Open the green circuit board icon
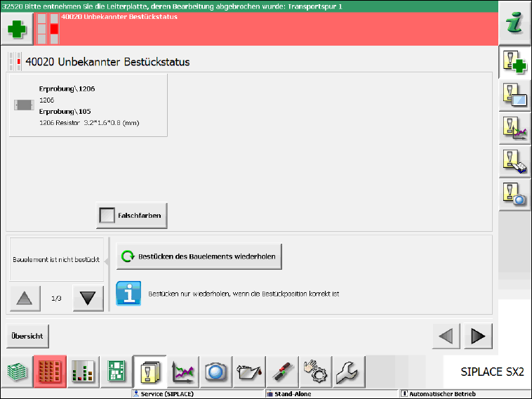This screenshot has height=399, width=532. 117,372
